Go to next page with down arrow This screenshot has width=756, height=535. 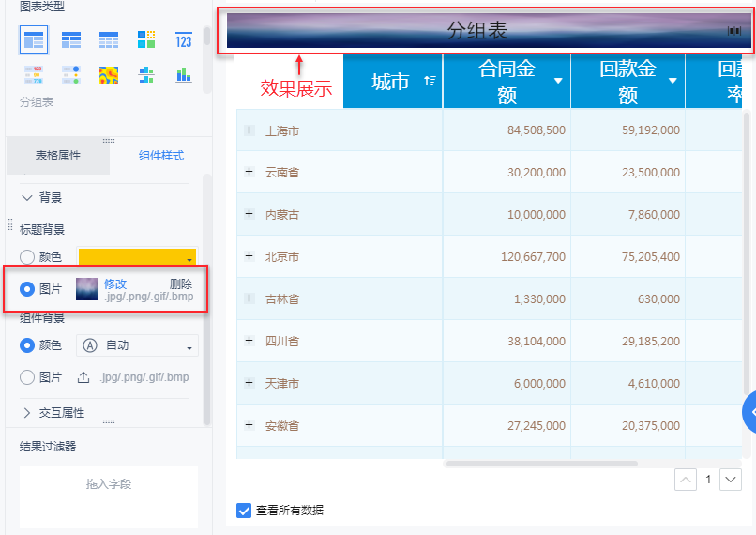[x=731, y=480]
